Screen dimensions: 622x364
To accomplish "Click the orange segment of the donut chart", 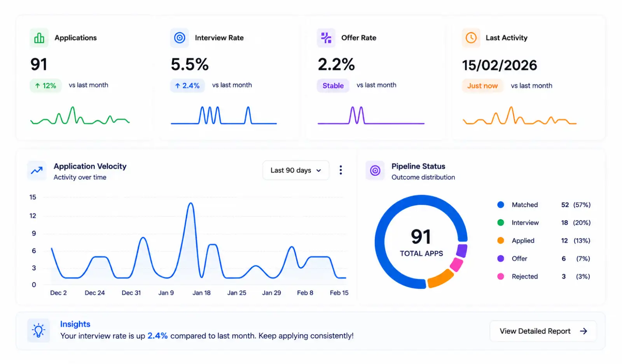I will click(440, 278).
